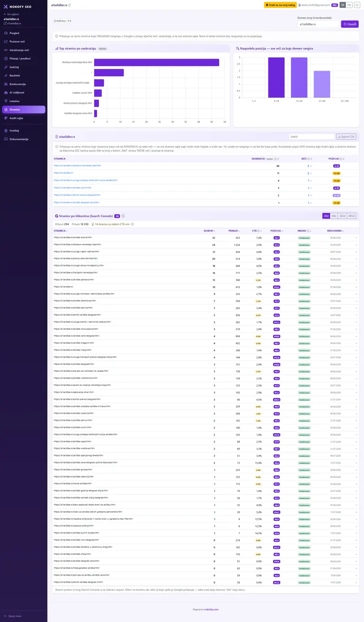Click the Stranice page icon
This screenshot has width=364, height=622.
pos(5,110)
